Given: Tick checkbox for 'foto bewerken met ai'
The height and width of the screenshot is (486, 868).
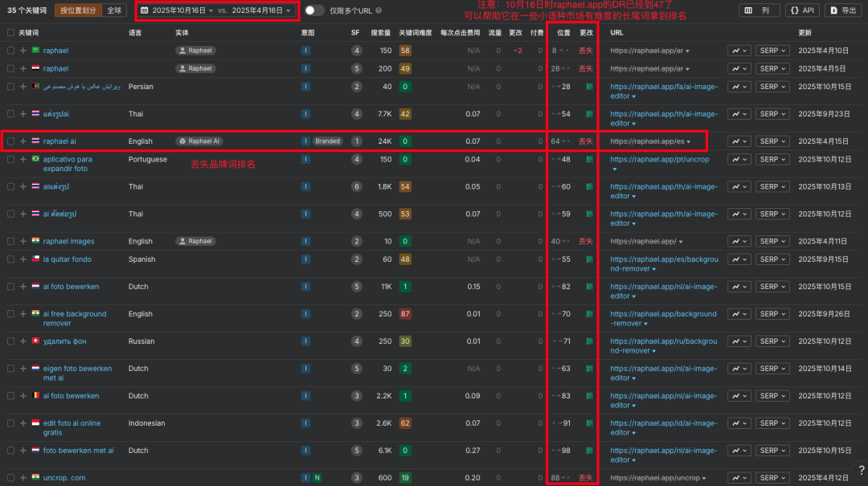Looking at the screenshot, I should point(10,451).
